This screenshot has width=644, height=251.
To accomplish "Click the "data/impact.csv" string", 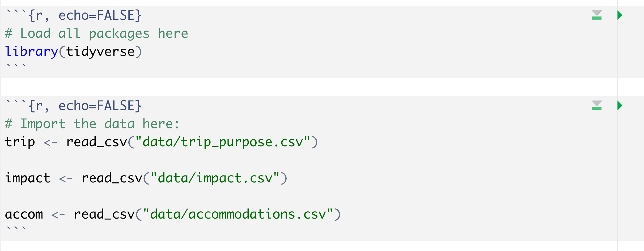I will point(215,178).
